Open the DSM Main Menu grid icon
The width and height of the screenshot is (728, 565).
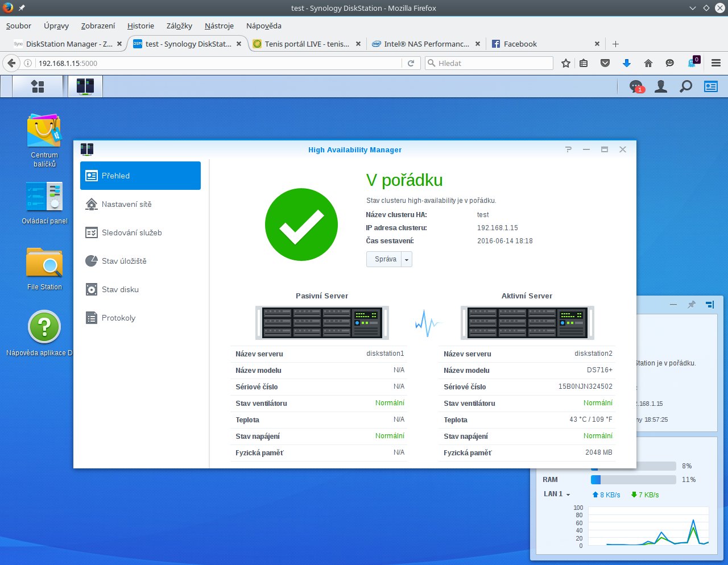tap(38, 86)
